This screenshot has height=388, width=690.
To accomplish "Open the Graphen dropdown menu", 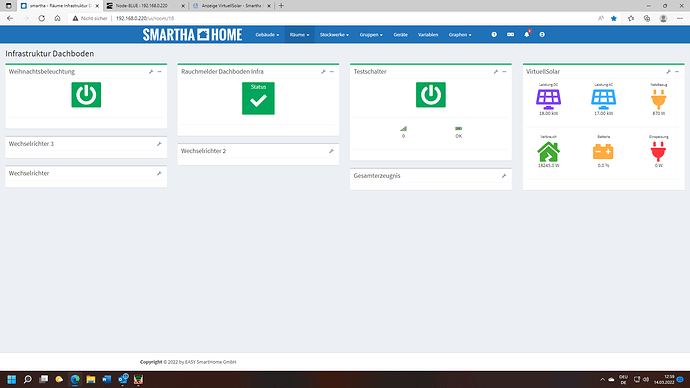I will [x=460, y=35].
